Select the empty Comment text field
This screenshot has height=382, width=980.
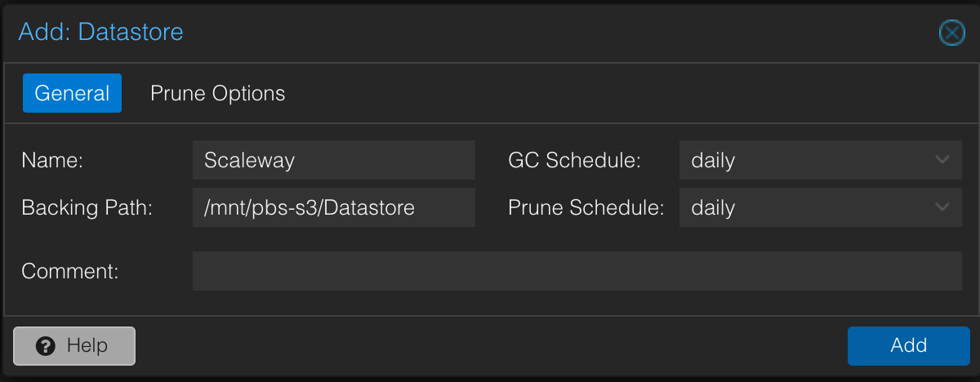point(577,271)
